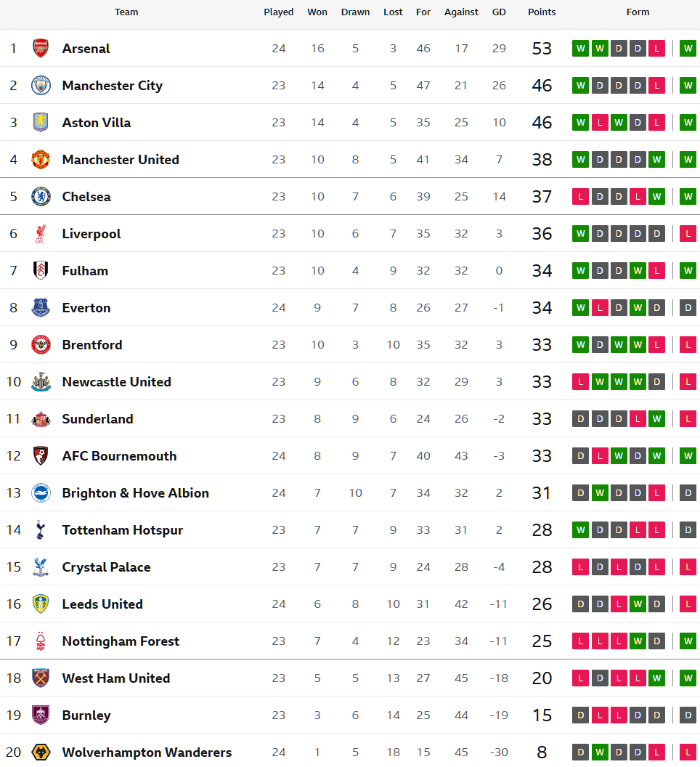The height and width of the screenshot is (767, 700).
Task: Click the Wolverhampton Wanderers wolf badge
Action: click(x=41, y=752)
